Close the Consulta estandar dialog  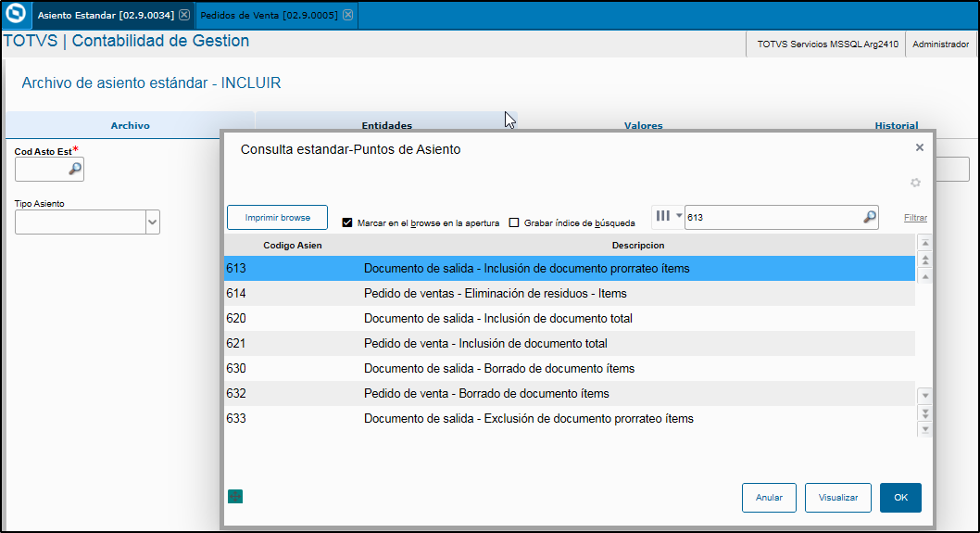pos(920,147)
